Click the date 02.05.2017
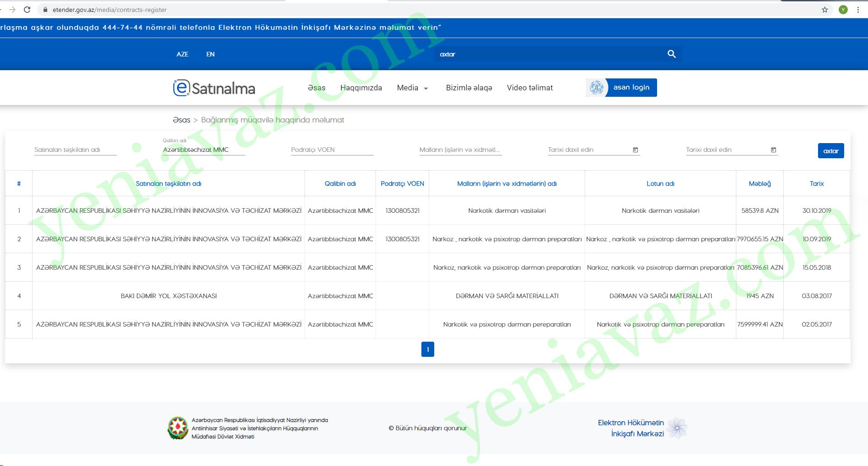This screenshot has width=868, height=466. click(x=817, y=324)
